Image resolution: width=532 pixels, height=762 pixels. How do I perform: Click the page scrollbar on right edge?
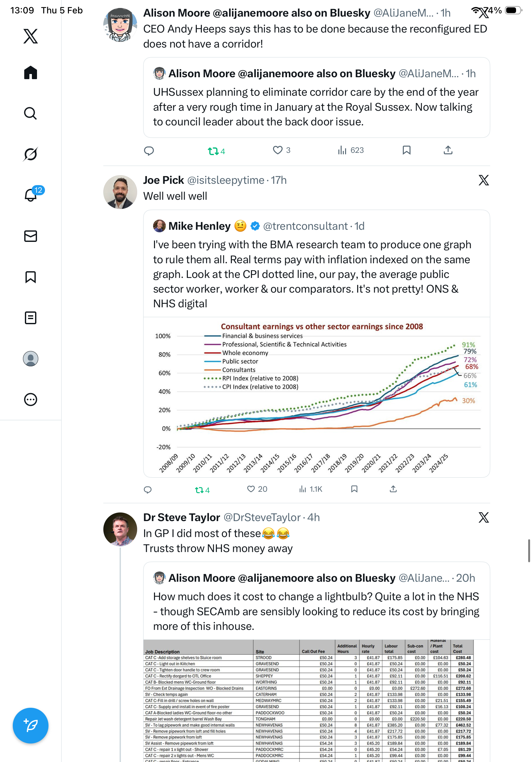point(529,550)
